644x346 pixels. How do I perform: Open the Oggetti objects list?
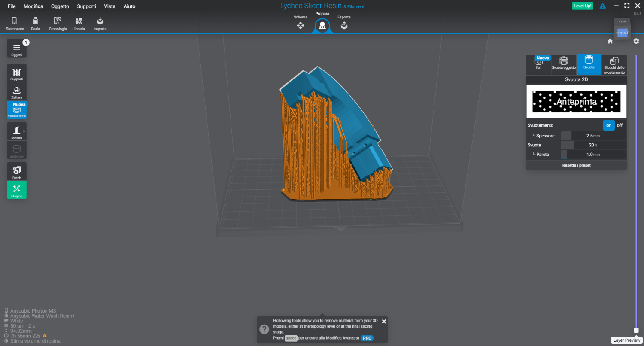pos(17,49)
